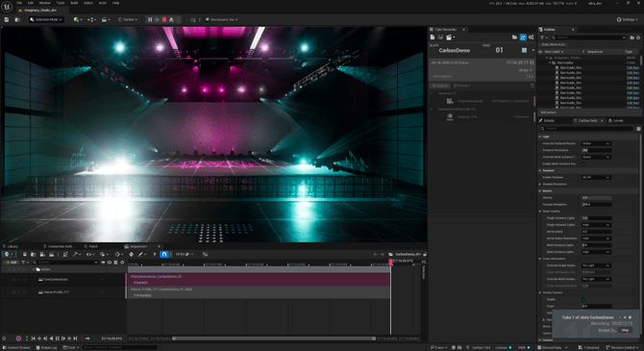The height and width of the screenshot is (351, 644).
Task: Jump to sequence start in transport controls
Action: click(x=34, y=338)
